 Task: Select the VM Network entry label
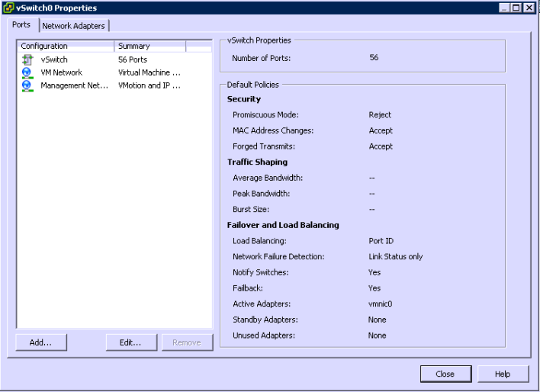point(61,72)
